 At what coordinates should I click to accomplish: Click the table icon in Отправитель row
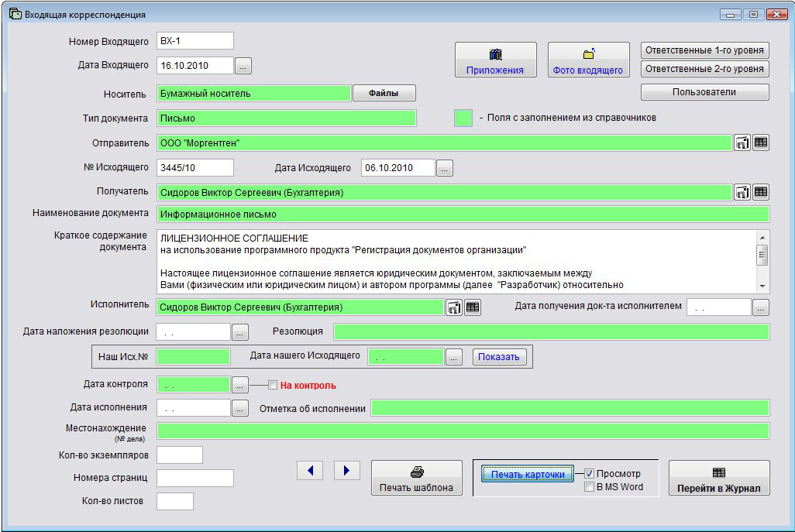click(761, 142)
